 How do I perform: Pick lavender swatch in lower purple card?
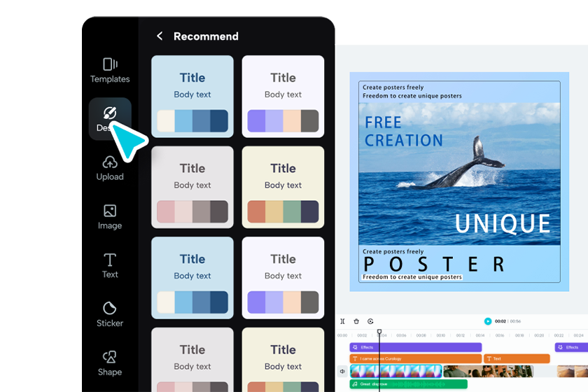tap(274, 302)
